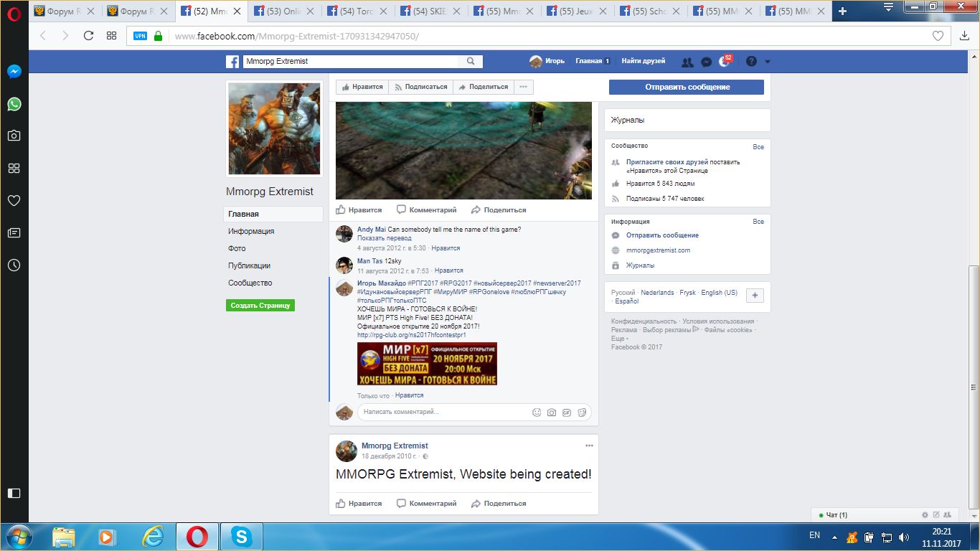Screen dimensions: 980x551
Task: Go back with the browser back arrow
Action: tap(42, 36)
